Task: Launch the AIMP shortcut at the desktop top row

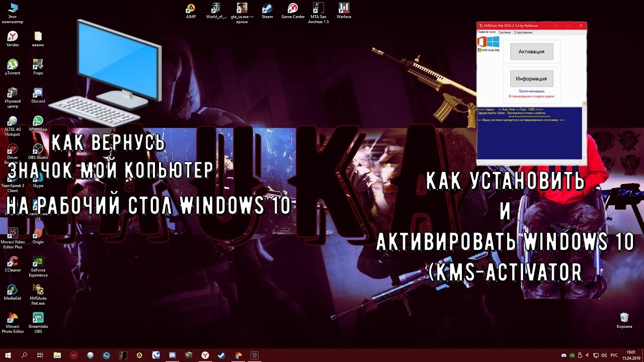Action: pos(191,11)
